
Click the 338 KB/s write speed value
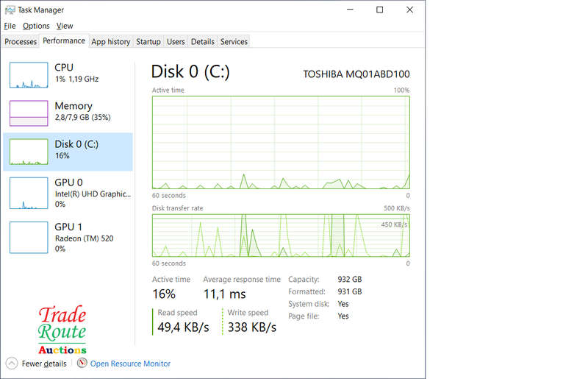(252, 327)
